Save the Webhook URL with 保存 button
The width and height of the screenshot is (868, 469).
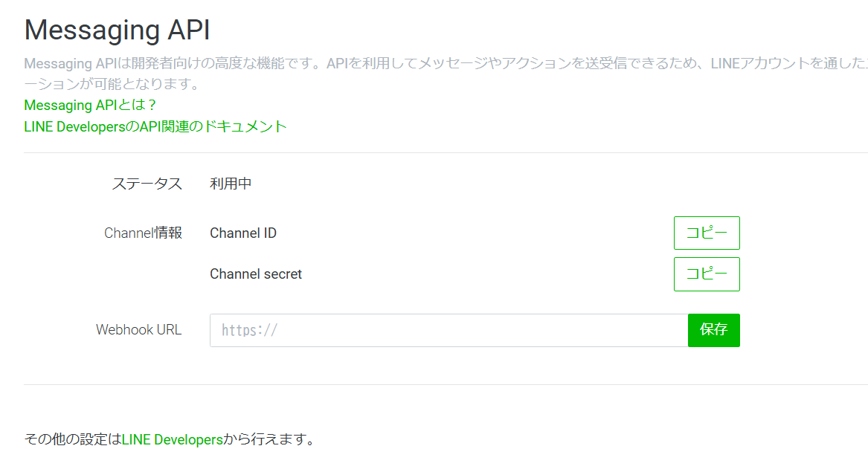point(714,330)
